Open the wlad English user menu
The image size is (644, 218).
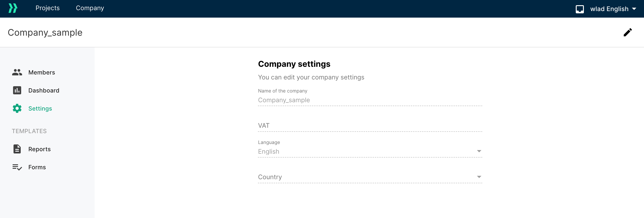coord(613,9)
